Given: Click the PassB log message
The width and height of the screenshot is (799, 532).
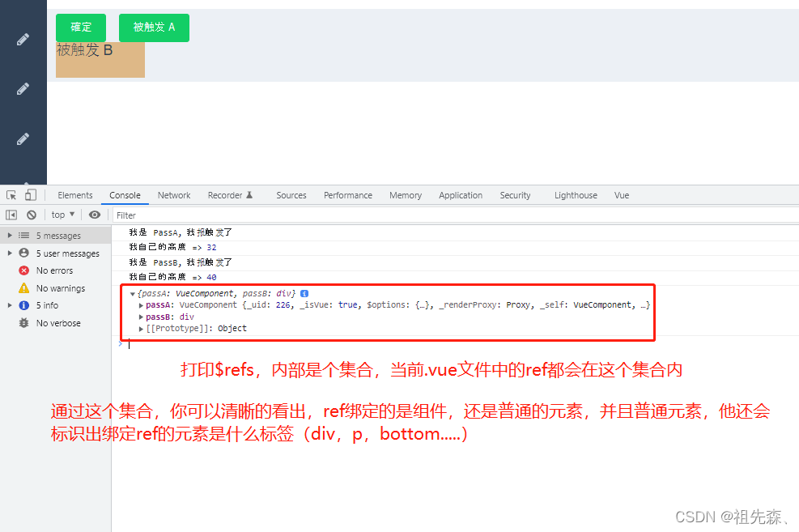Looking at the screenshot, I should point(181,262).
